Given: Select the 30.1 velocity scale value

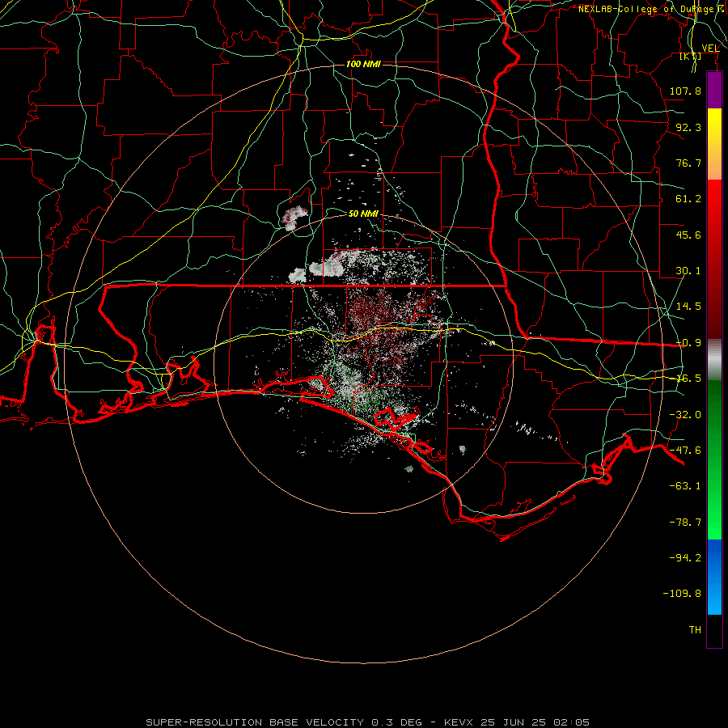Looking at the screenshot, I should [688, 271].
